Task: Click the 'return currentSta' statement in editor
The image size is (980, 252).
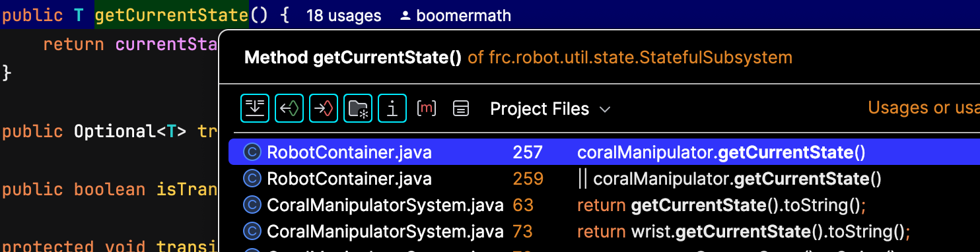Action: 131,45
